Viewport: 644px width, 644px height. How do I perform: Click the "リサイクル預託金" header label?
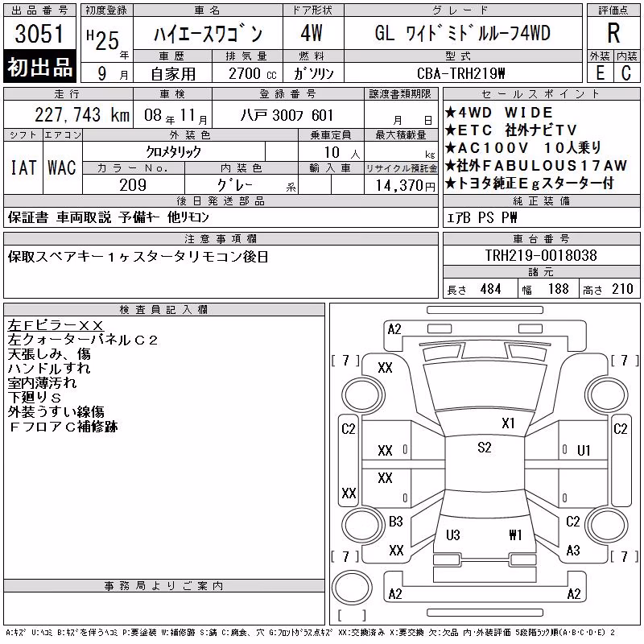(401, 168)
